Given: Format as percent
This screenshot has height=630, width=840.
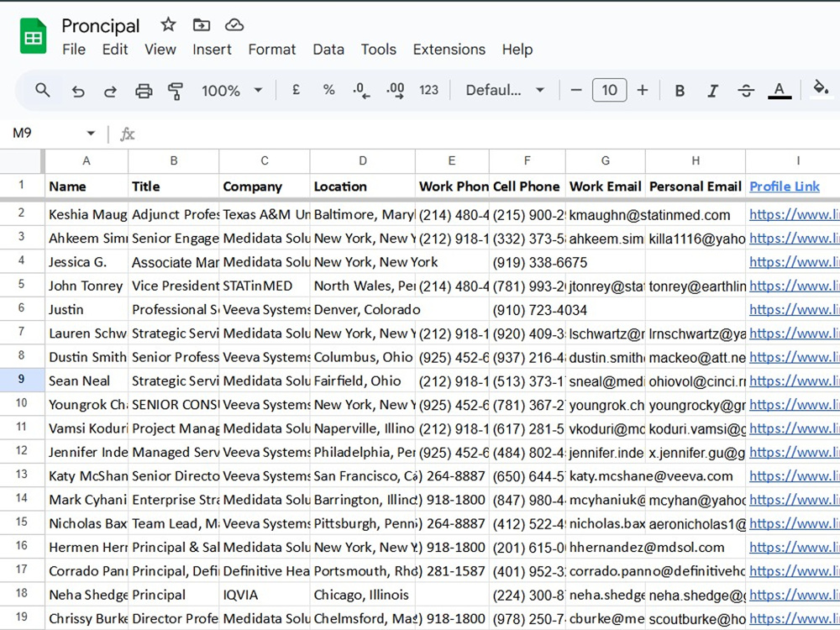Looking at the screenshot, I should click(x=329, y=90).
